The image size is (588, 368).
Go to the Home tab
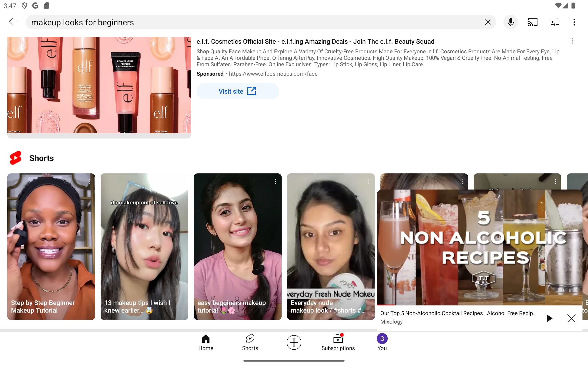tap(206, 342)
